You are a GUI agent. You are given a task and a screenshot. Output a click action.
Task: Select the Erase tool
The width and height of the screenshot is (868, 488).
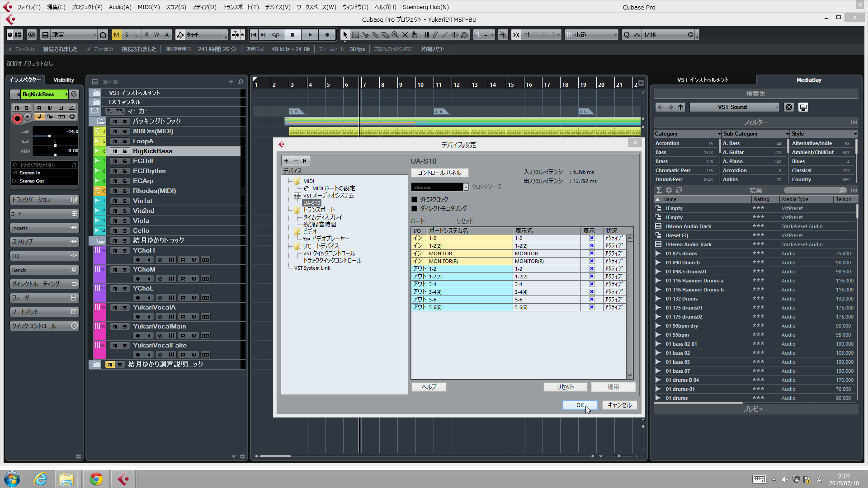[385, 35]
